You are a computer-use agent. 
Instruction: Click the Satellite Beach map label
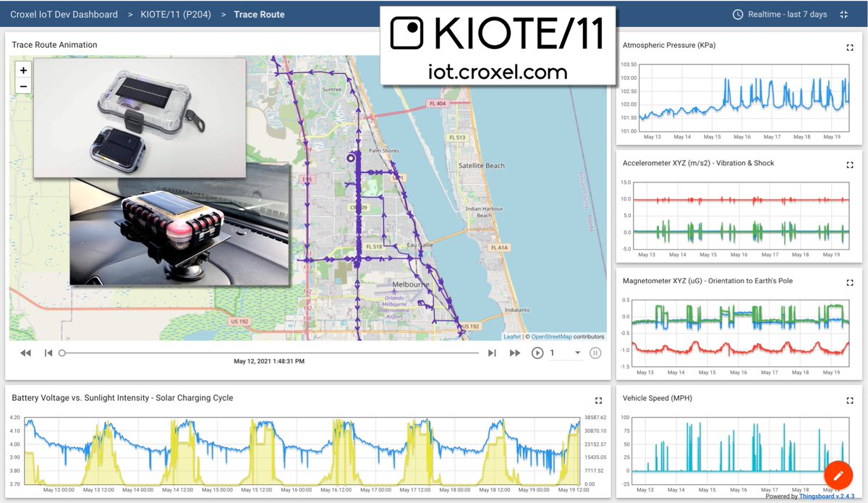(482, 166)
